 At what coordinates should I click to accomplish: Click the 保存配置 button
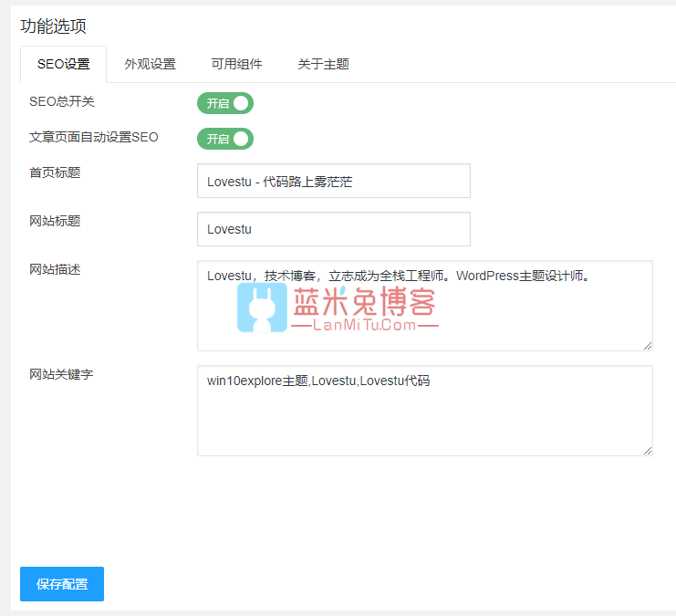point(62,584)
